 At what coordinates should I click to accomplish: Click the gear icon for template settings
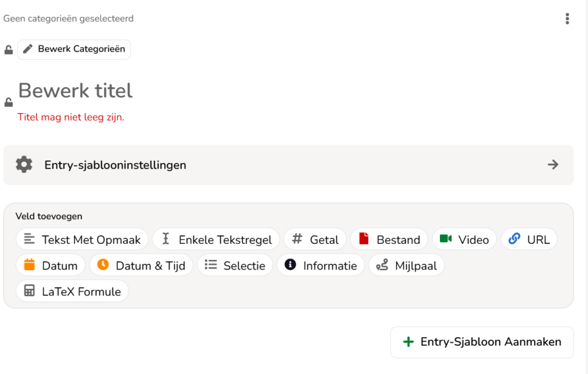[24, 165]
